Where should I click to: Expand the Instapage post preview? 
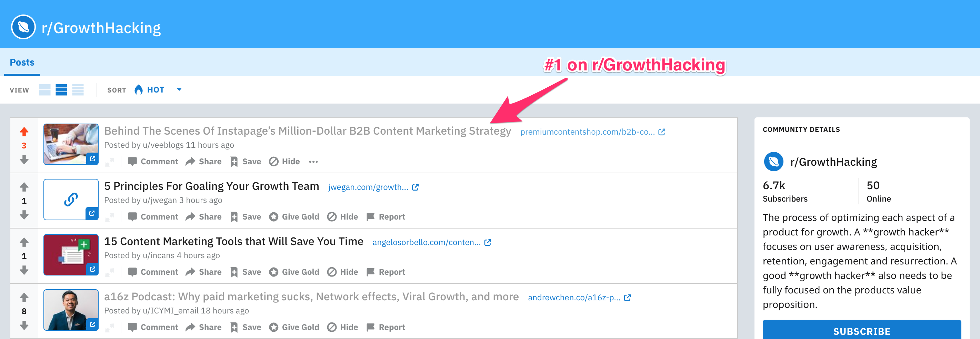point(110,162)
